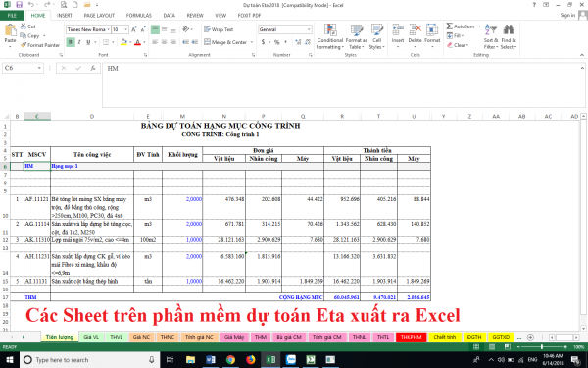The width and height of the screenshot is (588, 368).
Task: Open Conditional Formatting menu
Action: click(330, 36)
